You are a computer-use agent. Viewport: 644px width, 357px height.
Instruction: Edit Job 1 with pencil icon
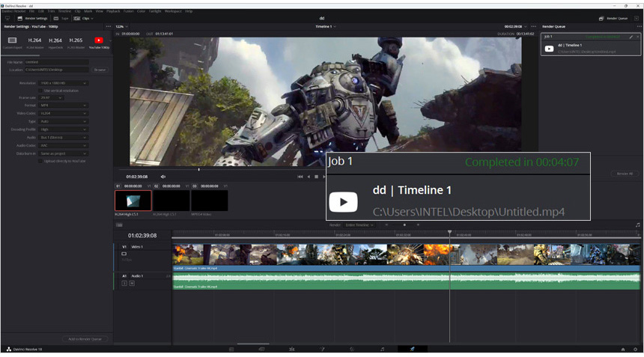(x=631, y=37)
